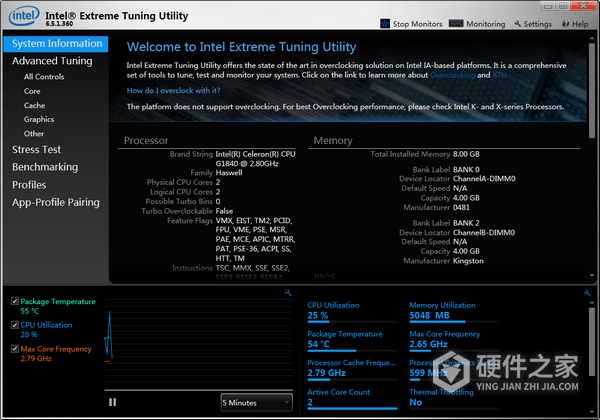Open Help from top toolbar

575,24
